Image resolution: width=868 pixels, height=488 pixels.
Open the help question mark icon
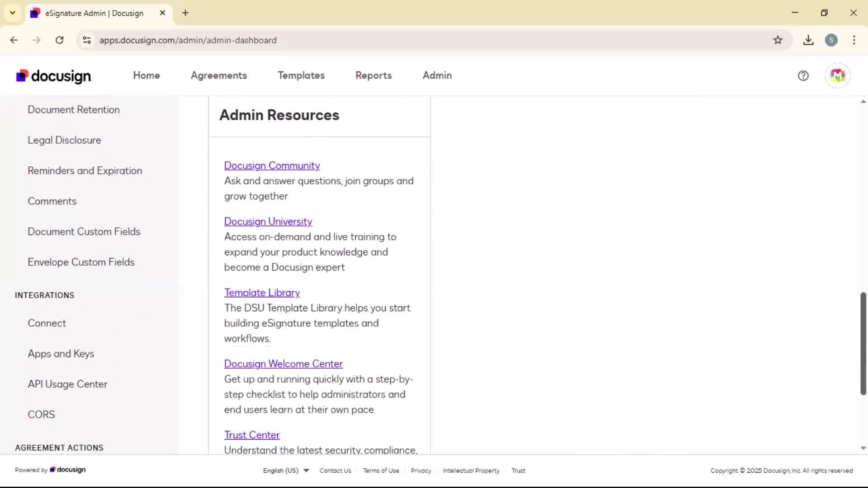803,75
